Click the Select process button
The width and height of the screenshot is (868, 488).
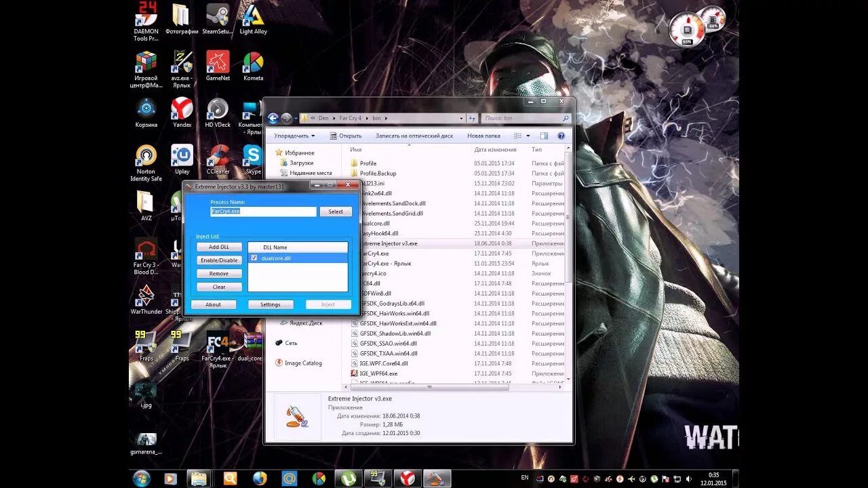pyautogui.click(x=336, y=211)
